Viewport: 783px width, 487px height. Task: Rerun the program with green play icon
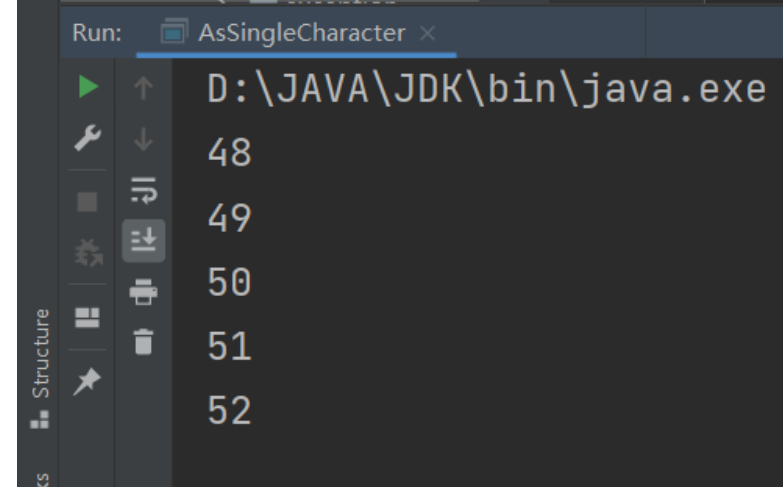[89, 88]
